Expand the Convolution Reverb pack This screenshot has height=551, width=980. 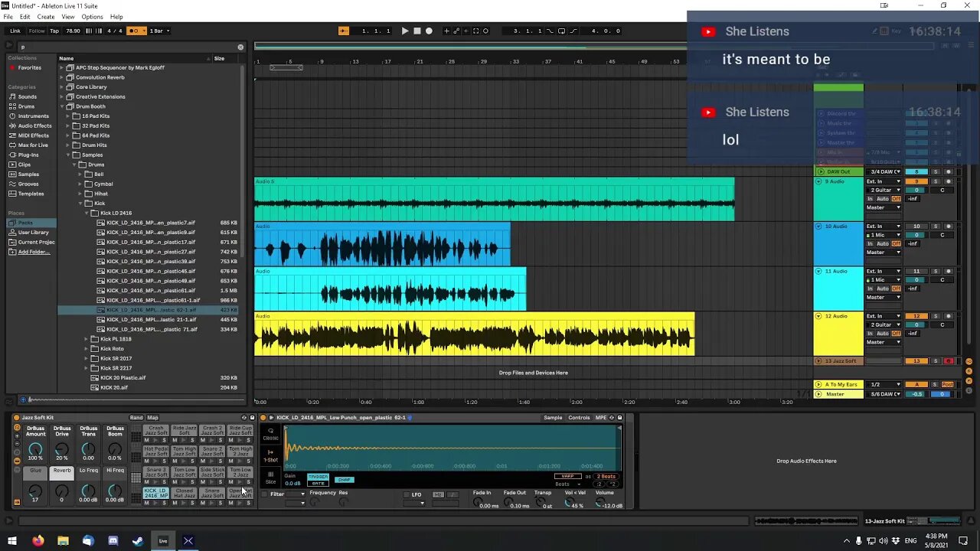pos(62,77)
